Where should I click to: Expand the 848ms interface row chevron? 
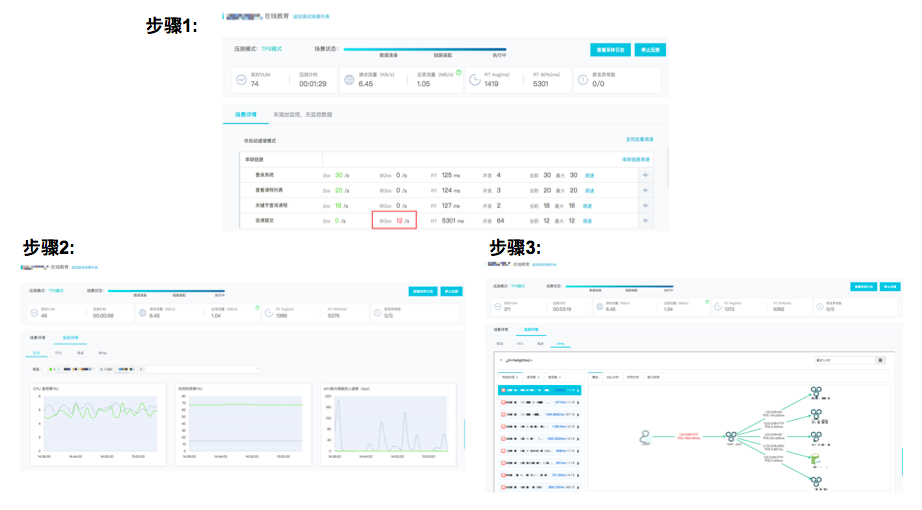click(578, 451)
